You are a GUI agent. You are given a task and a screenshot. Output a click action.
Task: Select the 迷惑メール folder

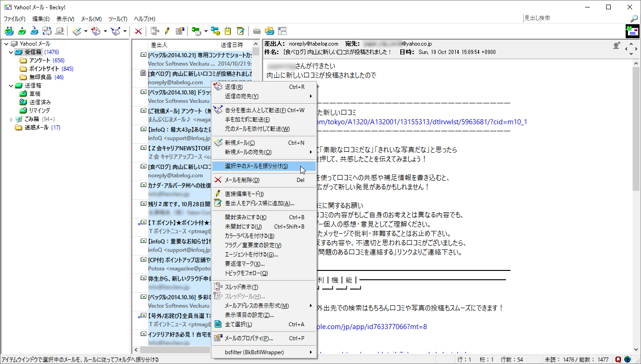(38, 128)
